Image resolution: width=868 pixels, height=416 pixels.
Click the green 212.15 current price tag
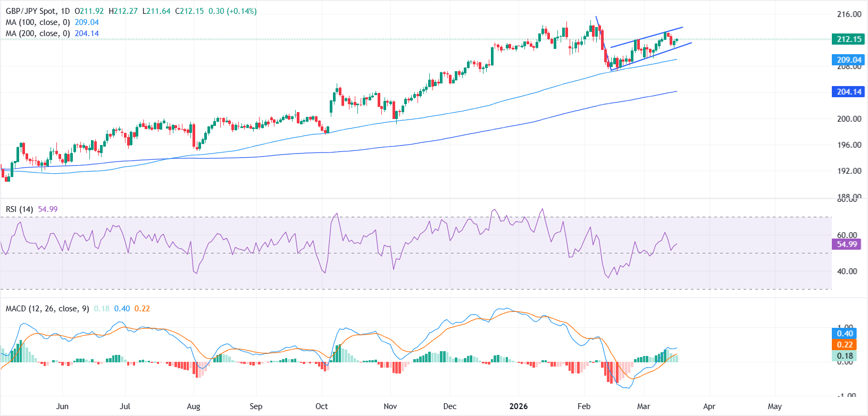click(848, 39)
